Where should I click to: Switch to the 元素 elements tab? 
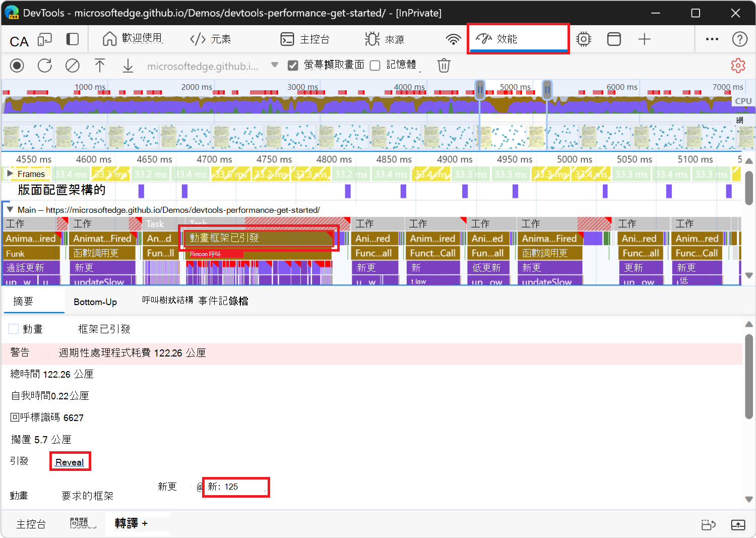[210, 39]
